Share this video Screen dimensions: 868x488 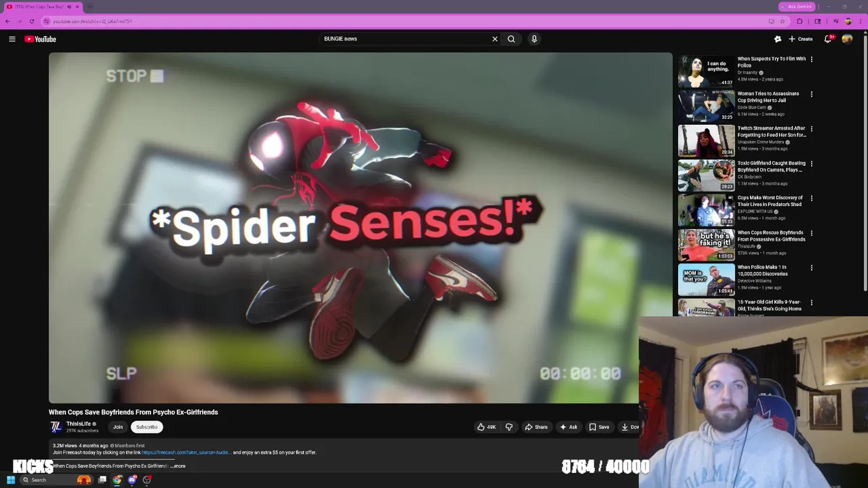536,427
